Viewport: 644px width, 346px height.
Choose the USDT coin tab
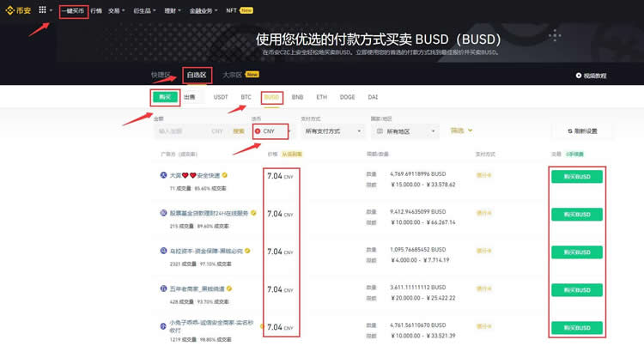click(221, 97)
